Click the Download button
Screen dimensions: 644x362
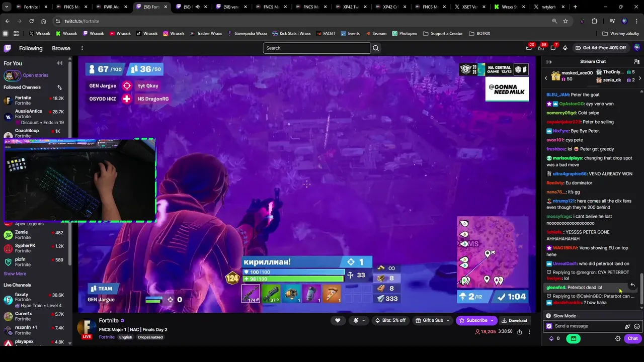tap(514, 320)
